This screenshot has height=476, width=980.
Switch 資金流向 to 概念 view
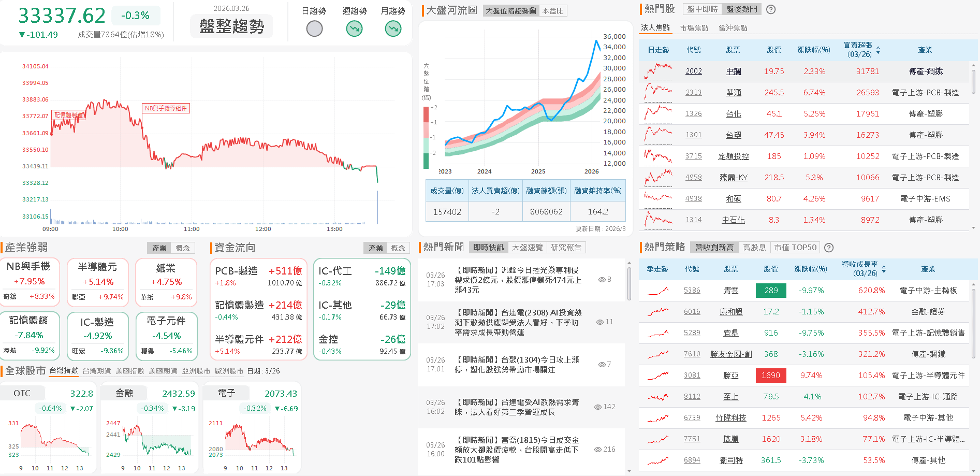click(x=398, y=248)
